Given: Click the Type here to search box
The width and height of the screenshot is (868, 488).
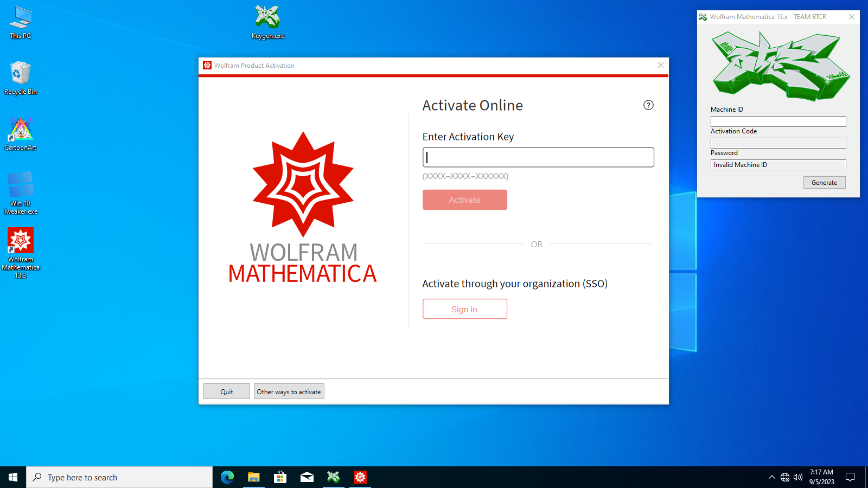Looking at the screenshot, I should (x=119, y=477).
